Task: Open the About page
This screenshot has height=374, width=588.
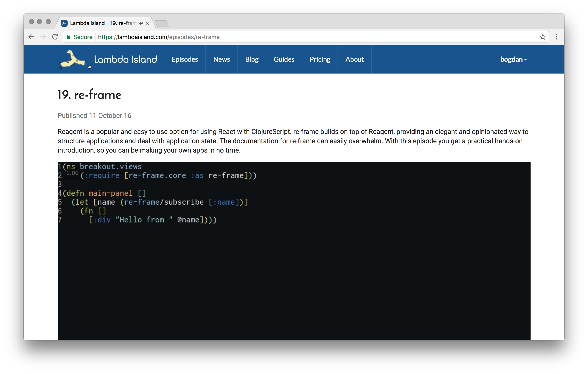Action: (x=354, y=59)
